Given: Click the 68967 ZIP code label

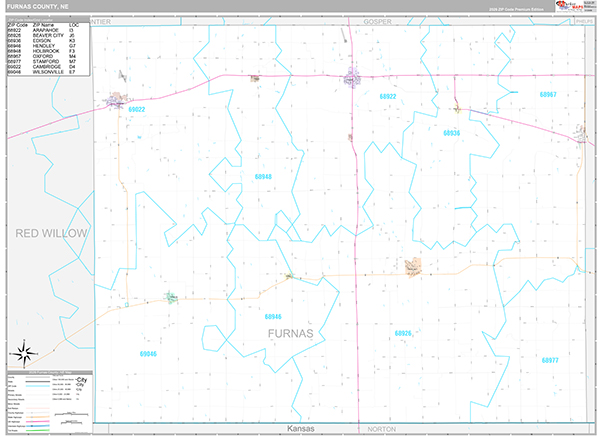Looking at the screenshot, I should (x=547, y=94).
